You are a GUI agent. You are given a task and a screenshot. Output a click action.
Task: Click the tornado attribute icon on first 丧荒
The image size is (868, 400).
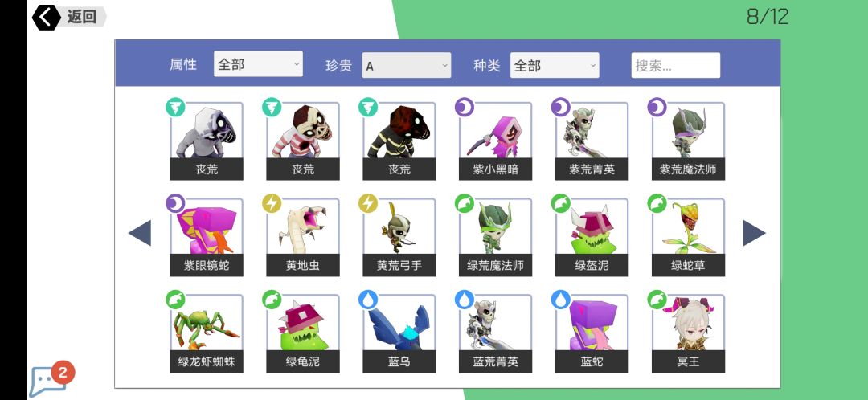[175, 107]
